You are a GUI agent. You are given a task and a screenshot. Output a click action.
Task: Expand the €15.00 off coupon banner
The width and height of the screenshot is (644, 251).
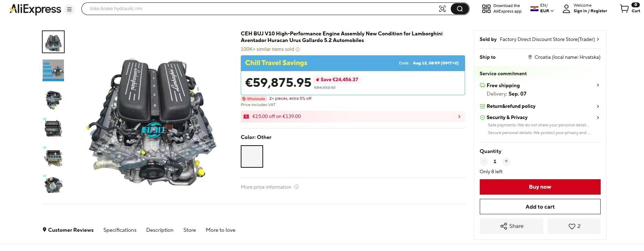pyautogui.click(x=459, y=117)
